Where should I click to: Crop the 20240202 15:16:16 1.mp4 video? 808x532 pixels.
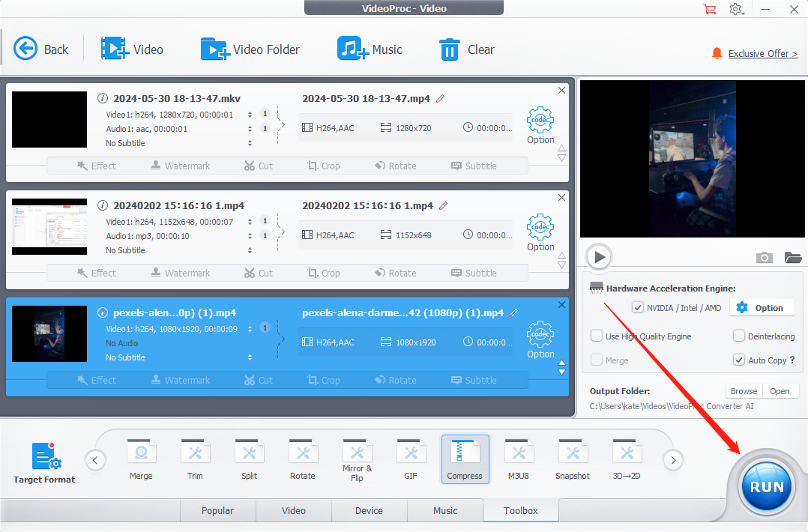tap(324, 273)
